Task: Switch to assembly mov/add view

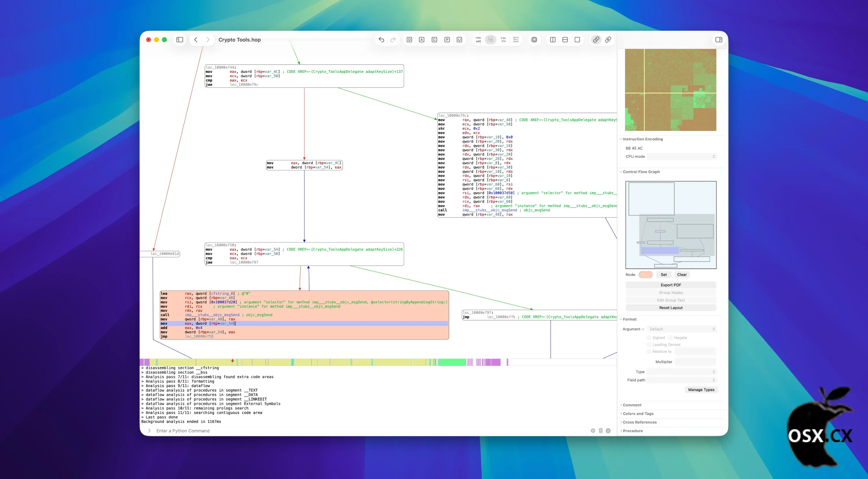Action: [x=478, y=40]
